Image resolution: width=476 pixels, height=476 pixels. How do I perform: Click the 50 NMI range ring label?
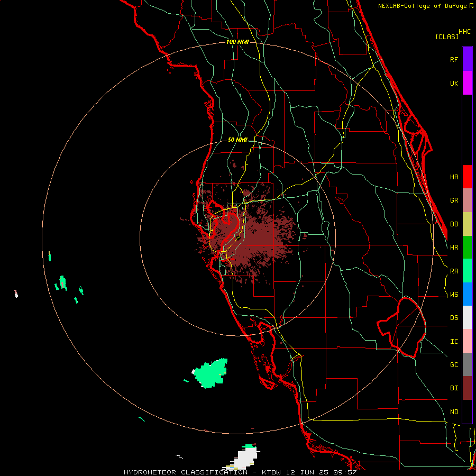coord(237,140)
